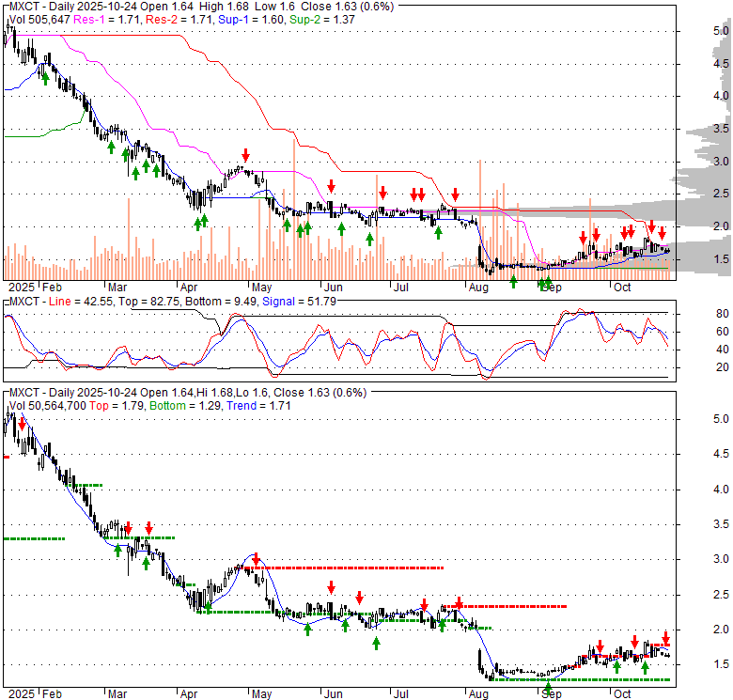Click the '3.0' price label on top chart scale
Screen dimensions: 733x700
pos(721,162)
